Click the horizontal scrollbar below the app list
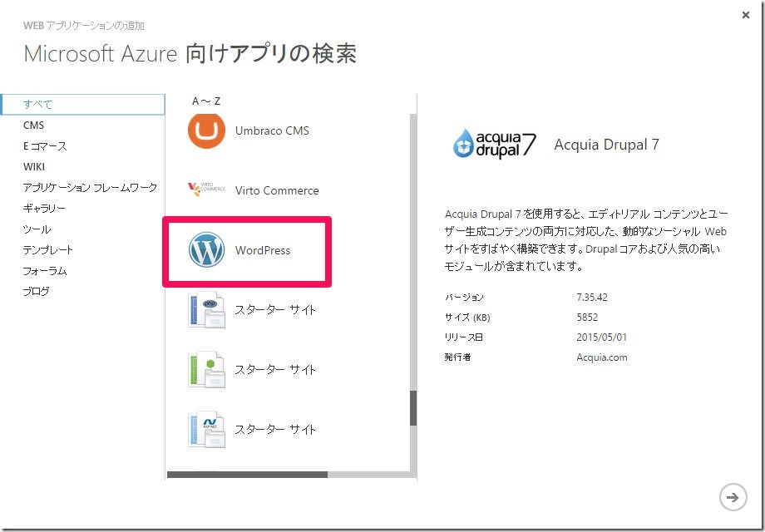The height and width of the screenshot is (532, 765). pyautogui.click(x=249, y=475)
